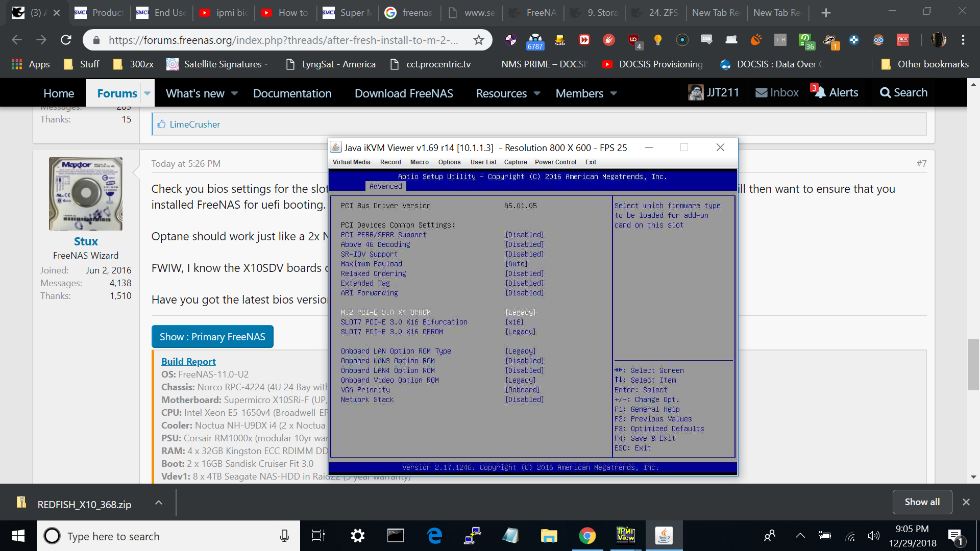Reload the forum page
This screenshot has height=551, width=980.
pos(66,40)
